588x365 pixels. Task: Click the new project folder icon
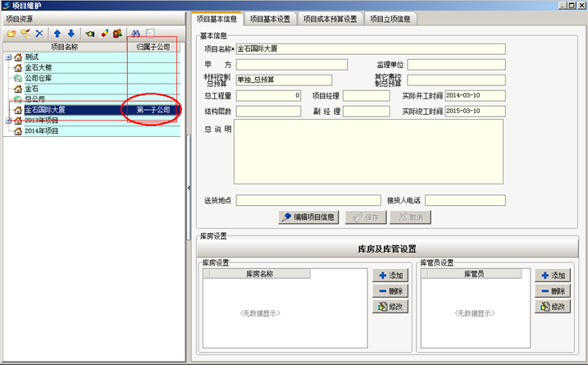point(11,34)
